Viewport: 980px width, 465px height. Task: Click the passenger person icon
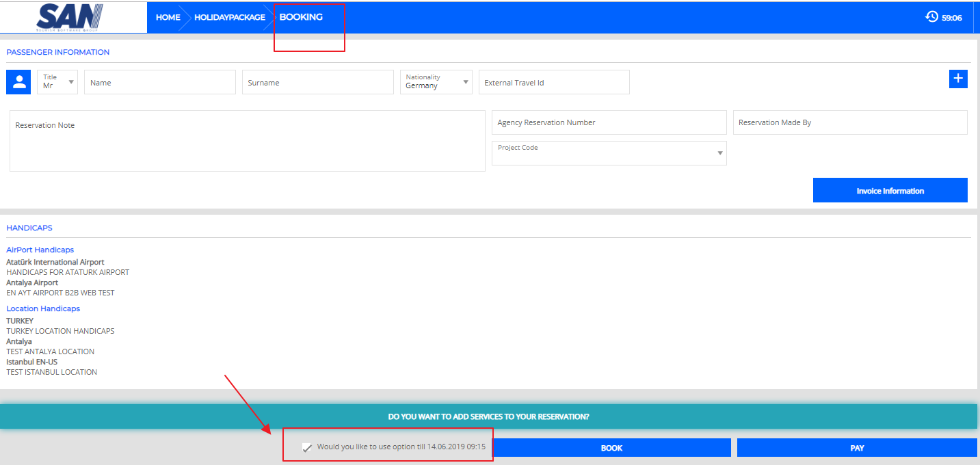pyautogui.click(x=18, y=82)
